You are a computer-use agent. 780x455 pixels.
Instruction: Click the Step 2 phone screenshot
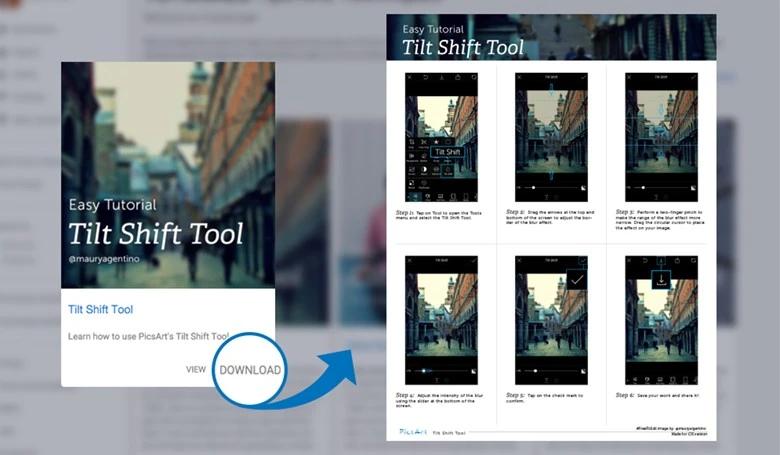(551, 137)
